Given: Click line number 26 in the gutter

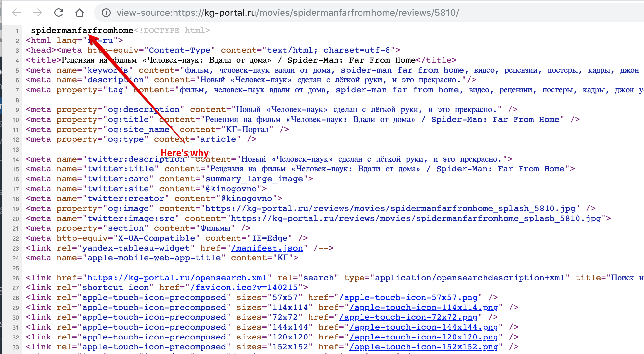Looking at the screenshot, I should point(16,278).
